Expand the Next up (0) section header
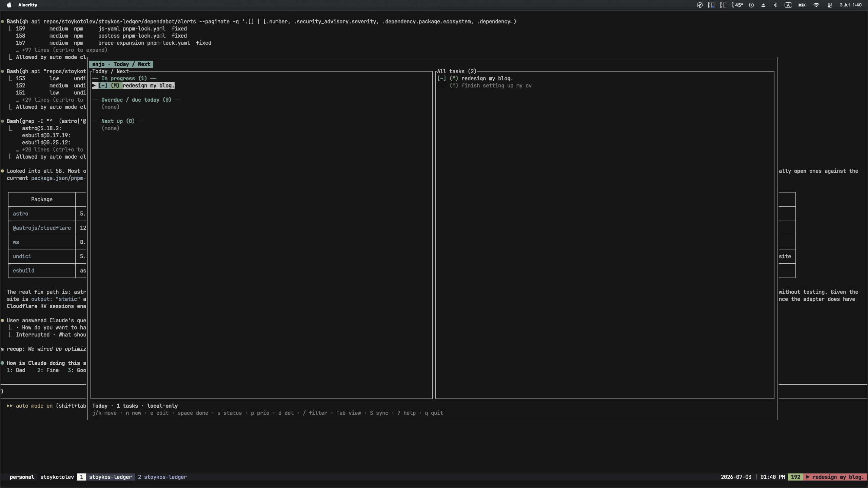 118,121
